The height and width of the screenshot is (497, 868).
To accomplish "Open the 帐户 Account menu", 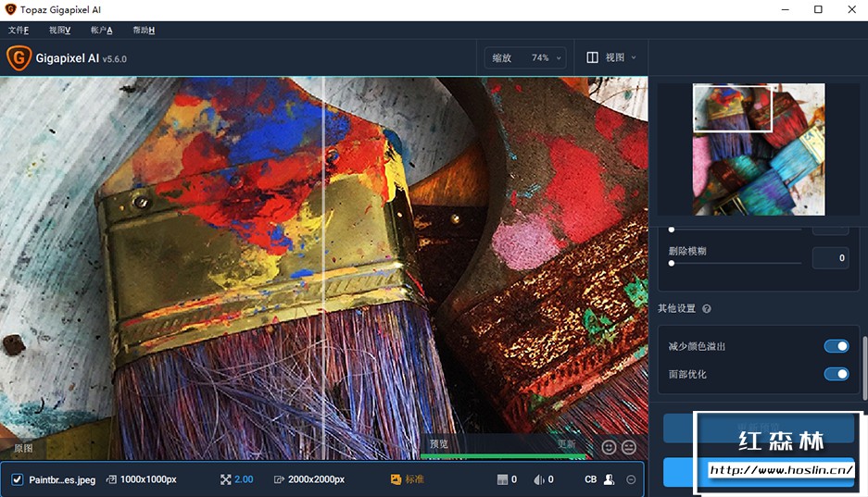I will (x=101, y=31).
